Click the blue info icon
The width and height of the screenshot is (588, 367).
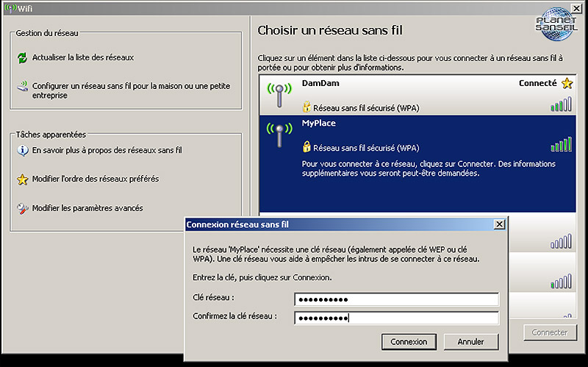pos(23,151)
